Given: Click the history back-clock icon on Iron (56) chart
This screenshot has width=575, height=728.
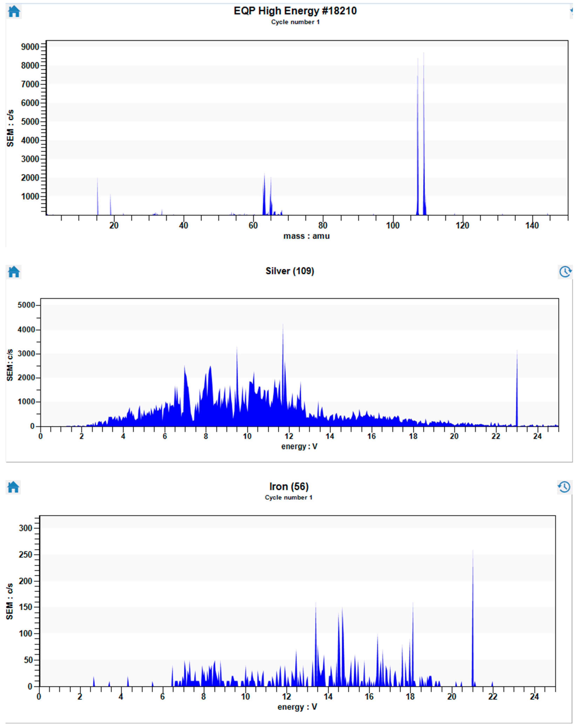Looking at the screenshot, I should click(x=564, y=487).
